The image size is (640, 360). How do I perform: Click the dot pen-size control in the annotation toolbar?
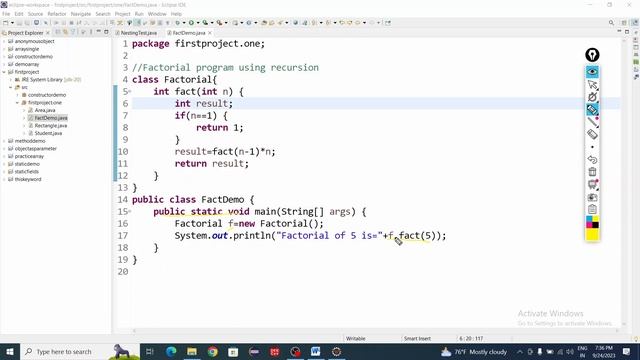coord(592,147)
